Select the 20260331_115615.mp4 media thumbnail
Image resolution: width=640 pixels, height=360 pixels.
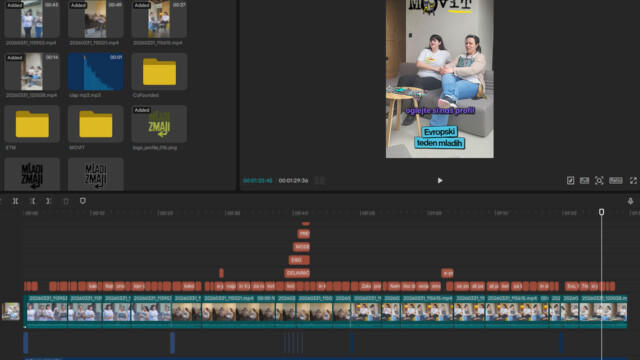[x=159, y=19]
